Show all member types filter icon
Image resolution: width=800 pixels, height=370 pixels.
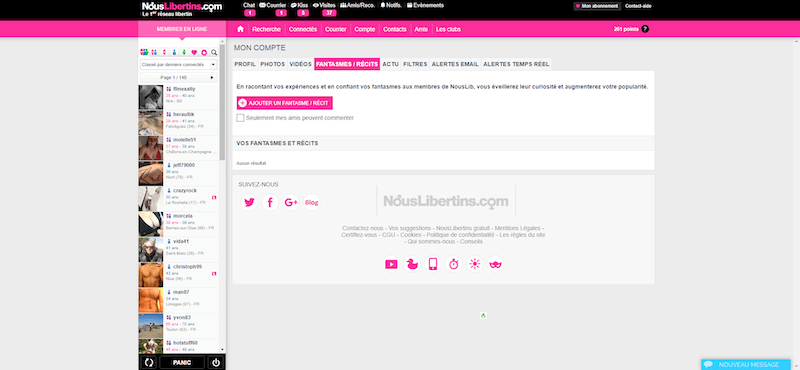point(144,52)
